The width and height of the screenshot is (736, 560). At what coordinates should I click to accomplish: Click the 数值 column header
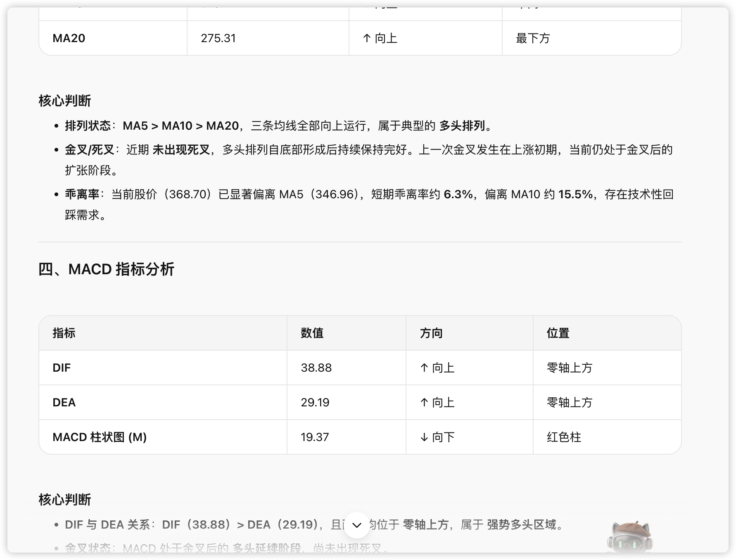point(312,333)
